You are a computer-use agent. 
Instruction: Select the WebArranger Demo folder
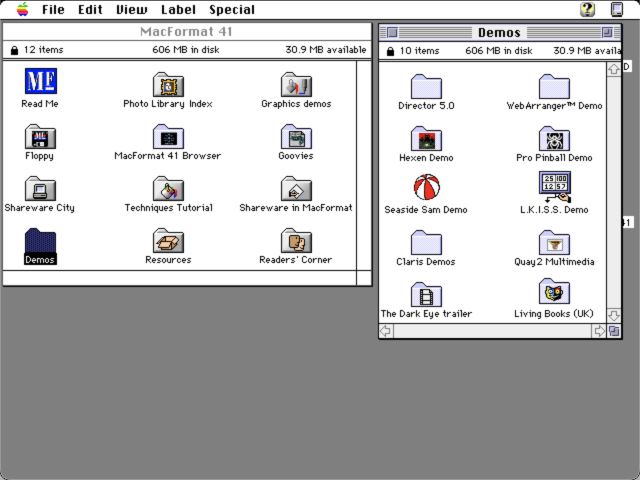pos(554,87)
